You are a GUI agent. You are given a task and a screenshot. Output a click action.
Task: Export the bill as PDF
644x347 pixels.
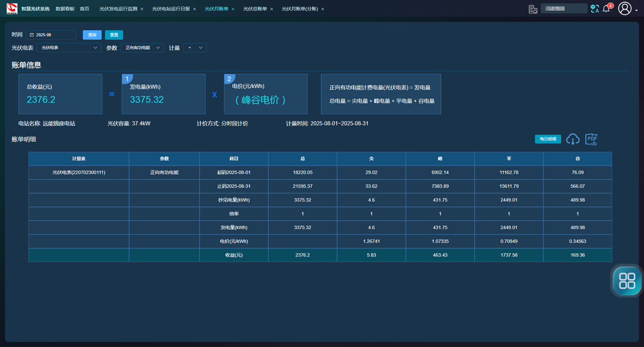point(591,139)
